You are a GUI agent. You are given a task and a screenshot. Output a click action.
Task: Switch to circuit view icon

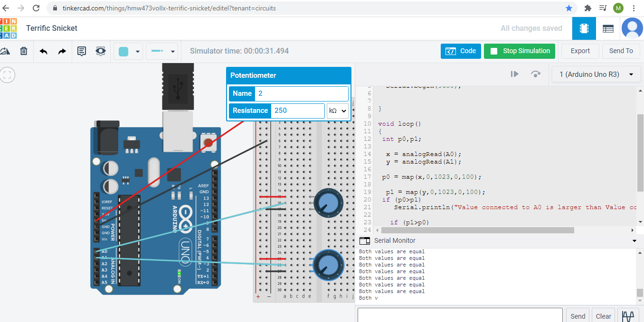(584, 28)
